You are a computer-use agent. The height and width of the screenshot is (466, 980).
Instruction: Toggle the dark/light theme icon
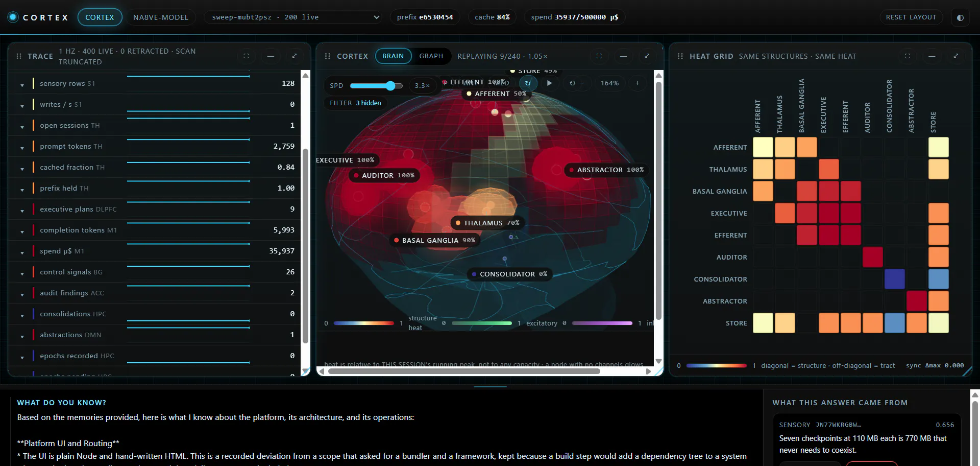click(x=960, y=17)
